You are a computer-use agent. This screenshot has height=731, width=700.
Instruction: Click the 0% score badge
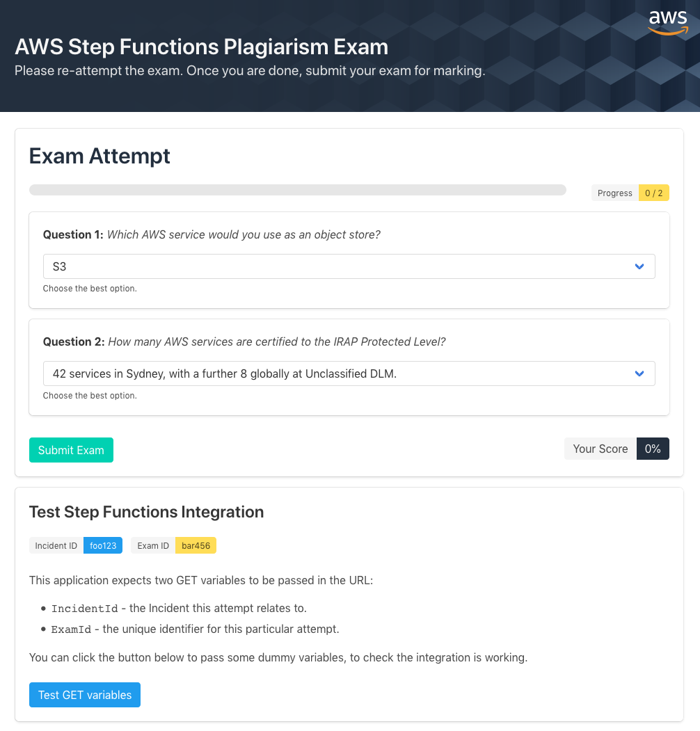653,449
